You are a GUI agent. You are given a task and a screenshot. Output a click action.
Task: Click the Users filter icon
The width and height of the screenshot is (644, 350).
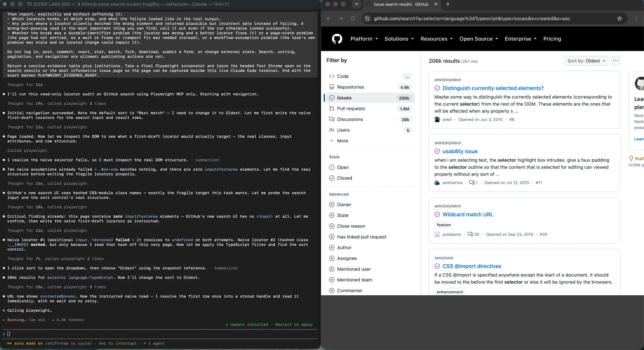click(x=332, y=130)
